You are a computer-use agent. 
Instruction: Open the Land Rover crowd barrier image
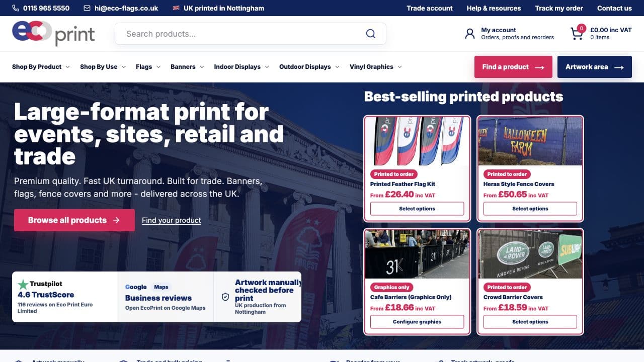coord(530,254)
